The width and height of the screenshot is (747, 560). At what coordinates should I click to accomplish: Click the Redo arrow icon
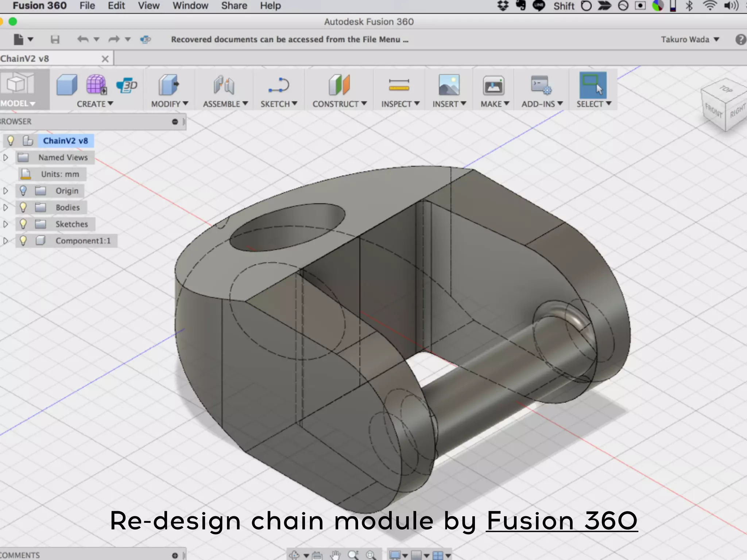coord(114,39)
